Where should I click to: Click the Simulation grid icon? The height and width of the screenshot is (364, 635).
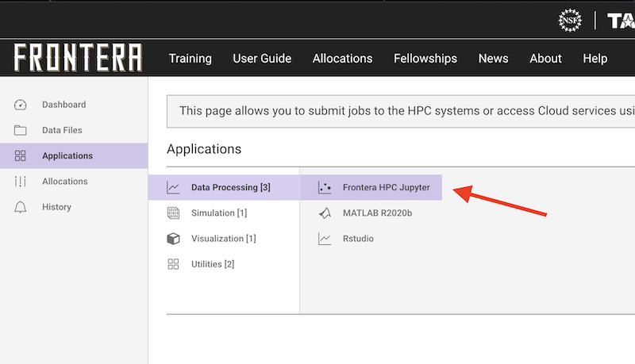tap(173, 213)
